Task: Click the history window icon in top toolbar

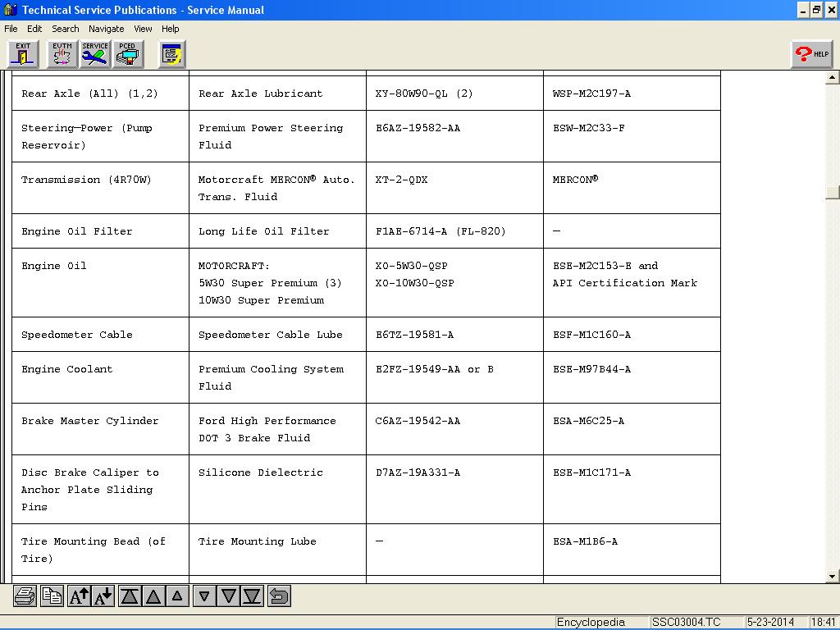Action: (x=171, y=54)
